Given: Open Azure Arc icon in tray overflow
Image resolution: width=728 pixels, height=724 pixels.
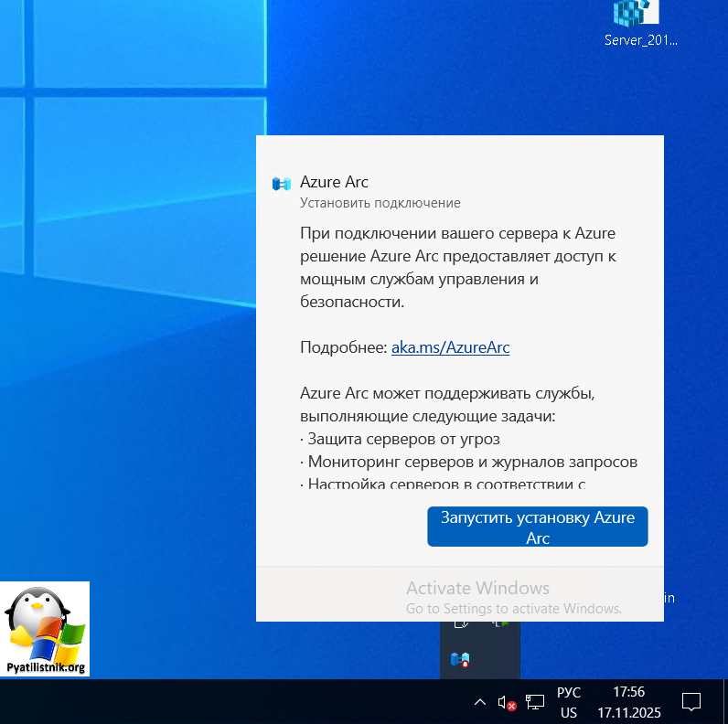Looking at the screenshot, I should (460, 658).
